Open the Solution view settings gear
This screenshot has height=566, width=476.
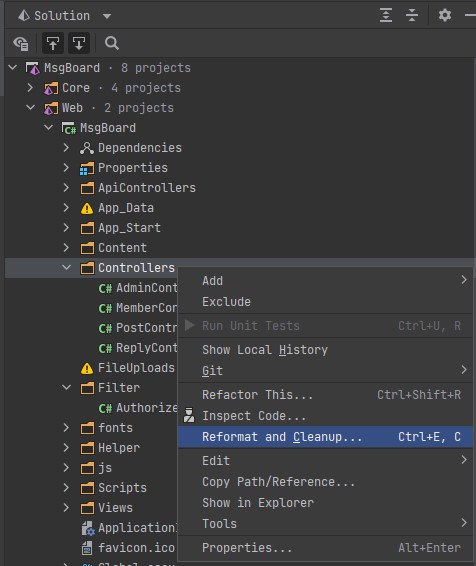point(445,16)
